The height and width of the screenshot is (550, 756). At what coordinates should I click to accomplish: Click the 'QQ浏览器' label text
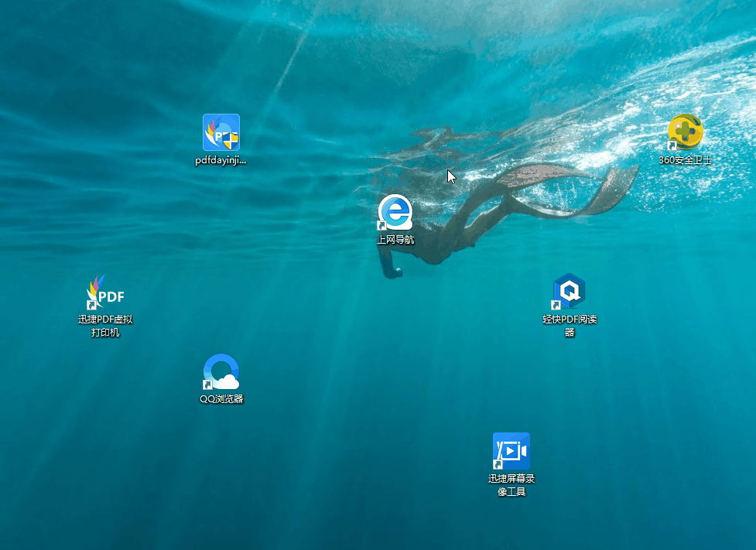point(221,399)
